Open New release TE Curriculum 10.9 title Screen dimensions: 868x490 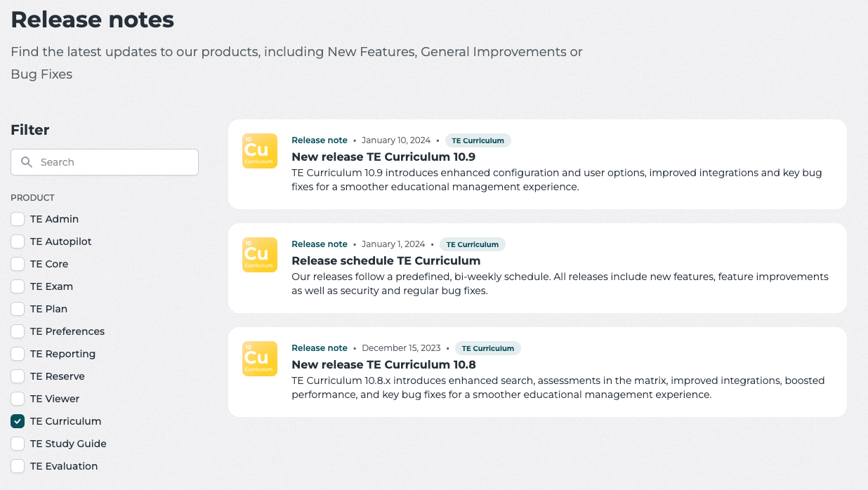click(383, 157)
